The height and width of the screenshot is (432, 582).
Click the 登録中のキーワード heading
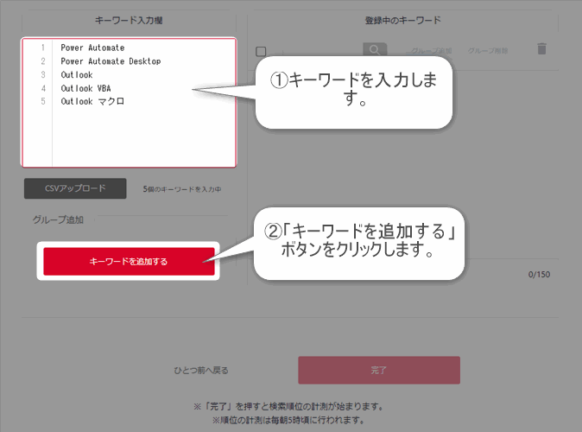point(403,20)
